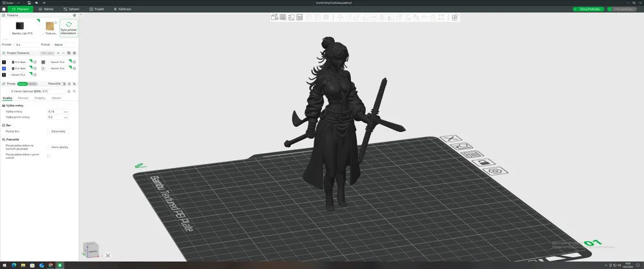Open Horní plochy single wall dropdown
The width and height of the screenshot is (644, 269).
pos(58,147)
